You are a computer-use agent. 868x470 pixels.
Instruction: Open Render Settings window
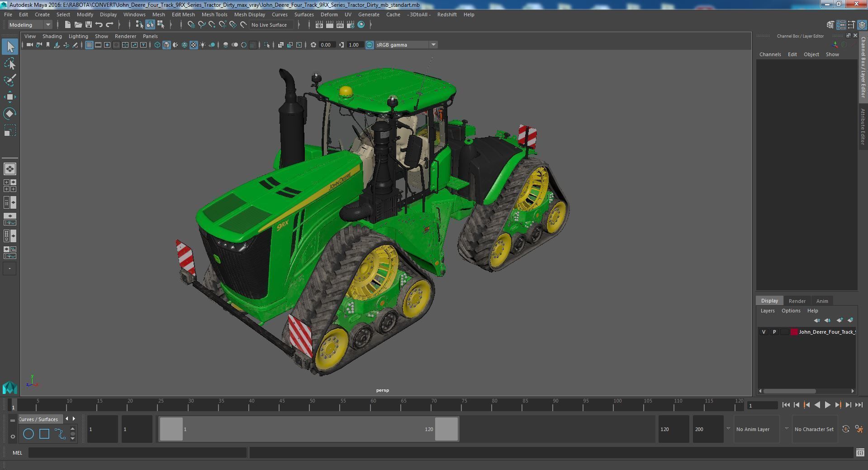pos(350,25)
